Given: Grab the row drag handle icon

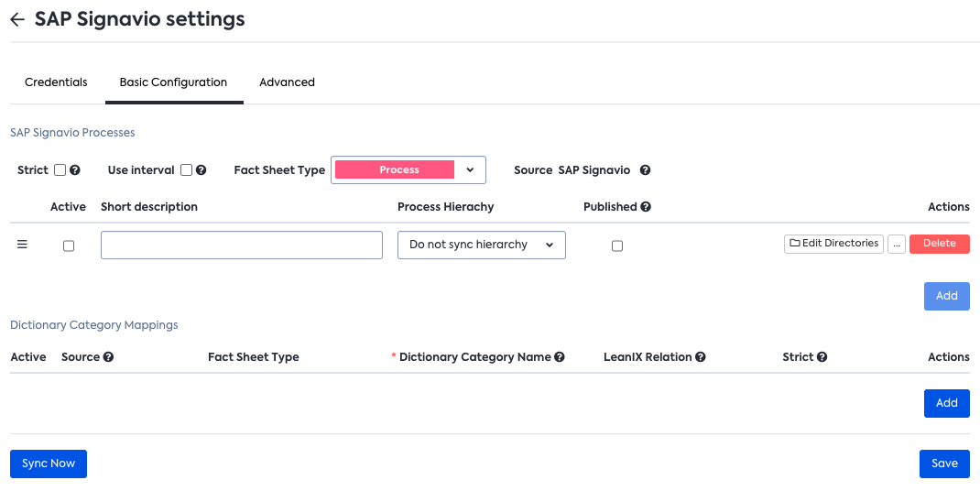Looking at the screenshot, I should coord(22,245).
